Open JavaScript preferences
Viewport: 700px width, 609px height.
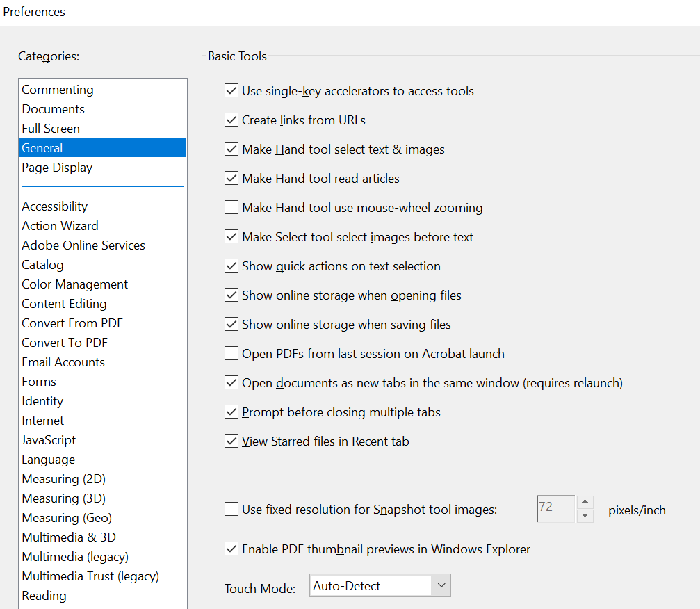tap(48, 439)
